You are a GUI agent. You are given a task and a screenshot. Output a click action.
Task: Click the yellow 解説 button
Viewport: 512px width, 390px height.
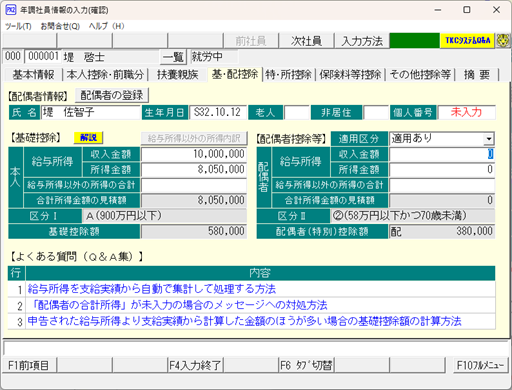[88, 137]
